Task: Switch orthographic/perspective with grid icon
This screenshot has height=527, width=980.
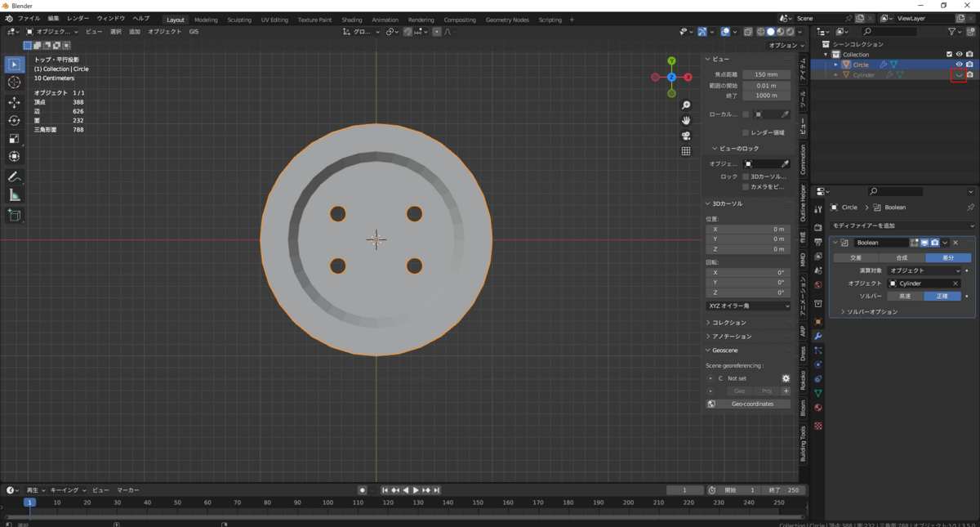Action: click(686, 151)
